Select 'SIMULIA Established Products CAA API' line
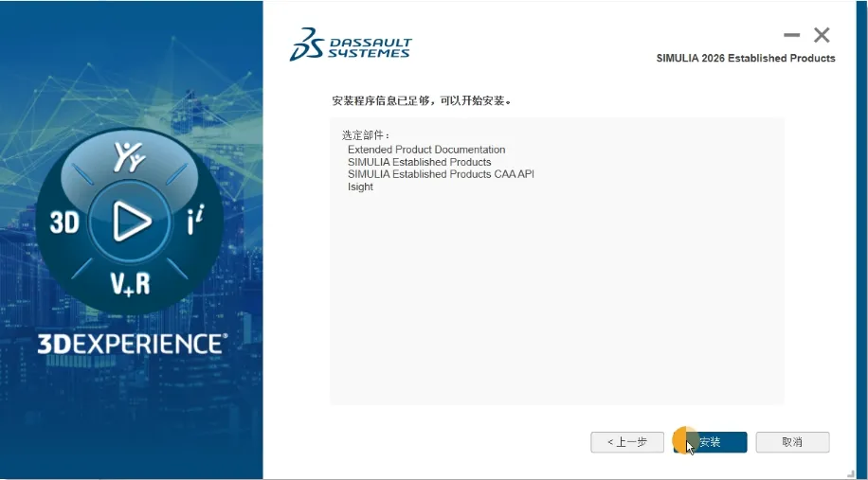Image resolution: width=868 pixels, height=480 pixels. click(441, 174)
